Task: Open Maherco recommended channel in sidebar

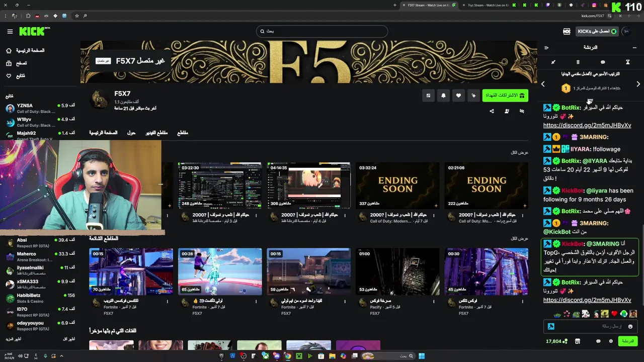Action: [40, 257]
